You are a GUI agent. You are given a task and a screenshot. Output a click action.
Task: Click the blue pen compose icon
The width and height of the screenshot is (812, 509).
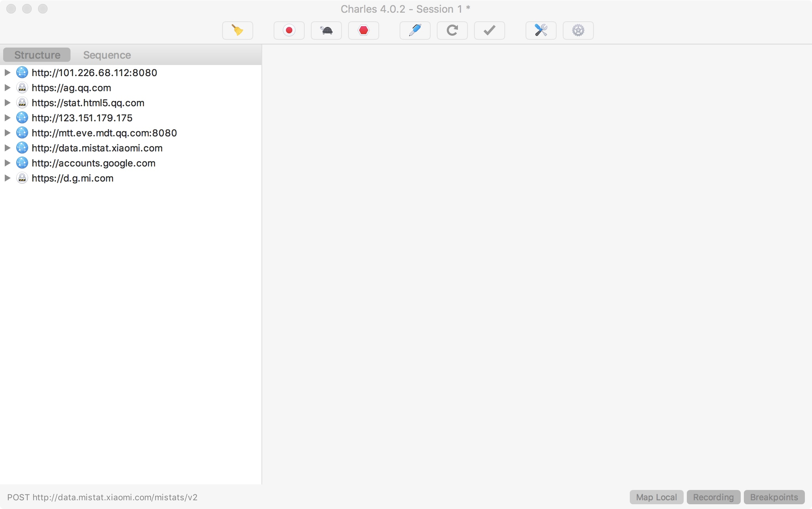[x=415, y=31]
